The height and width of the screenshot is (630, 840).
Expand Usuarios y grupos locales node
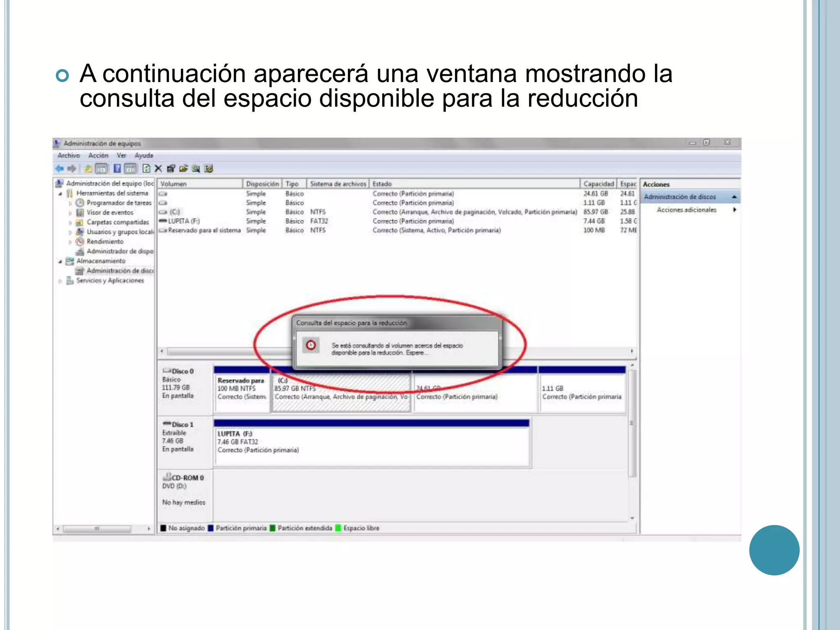(x=70, y=232)
